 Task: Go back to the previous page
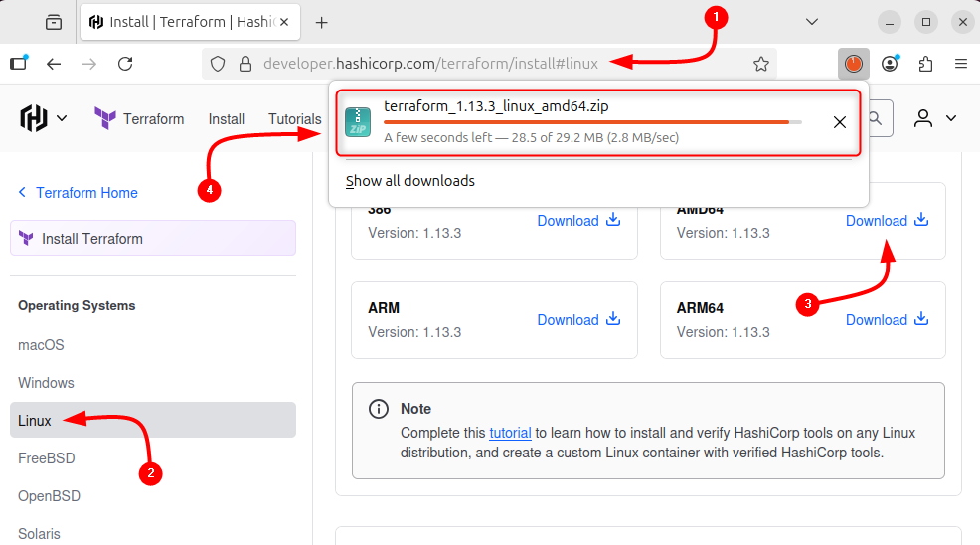point(54,64)
